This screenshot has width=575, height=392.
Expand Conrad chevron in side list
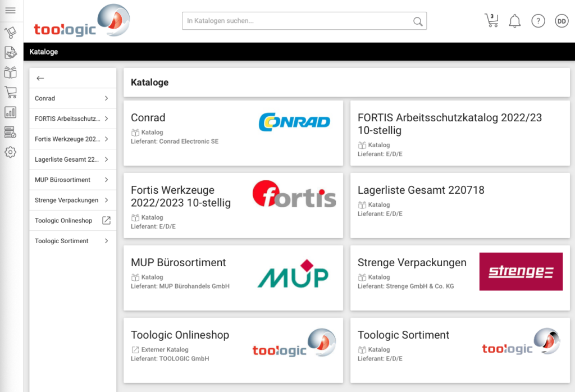(106, 98)
